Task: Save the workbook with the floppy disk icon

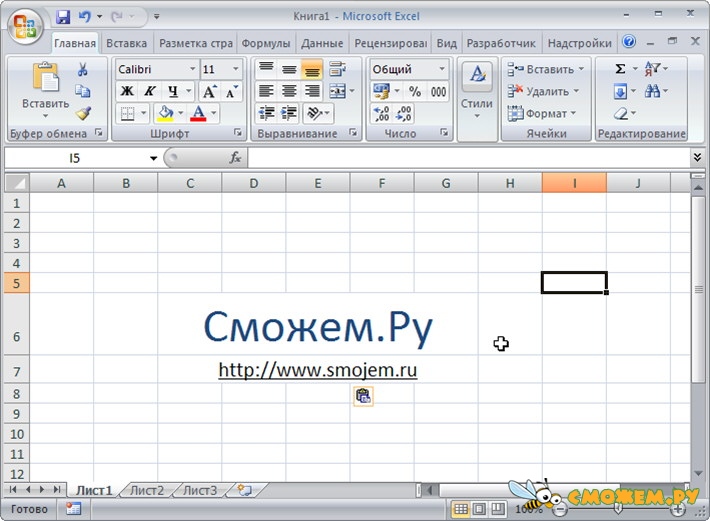Action: (63, 17)
